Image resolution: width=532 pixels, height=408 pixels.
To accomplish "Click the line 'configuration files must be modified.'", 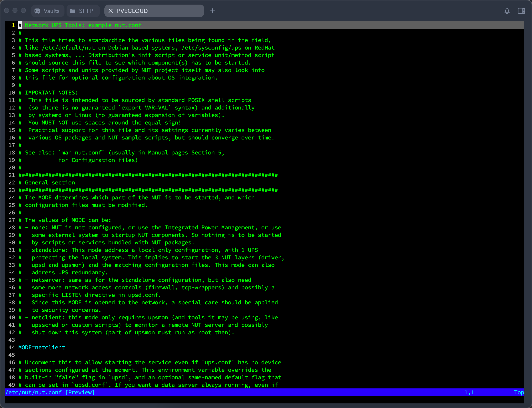I will (x=83, y=205).
